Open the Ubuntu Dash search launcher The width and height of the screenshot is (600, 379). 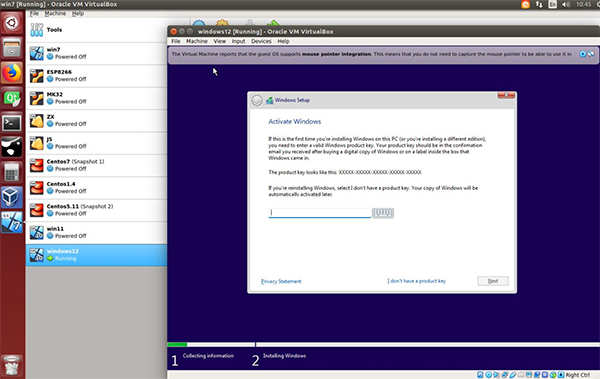tap(11, 23)
